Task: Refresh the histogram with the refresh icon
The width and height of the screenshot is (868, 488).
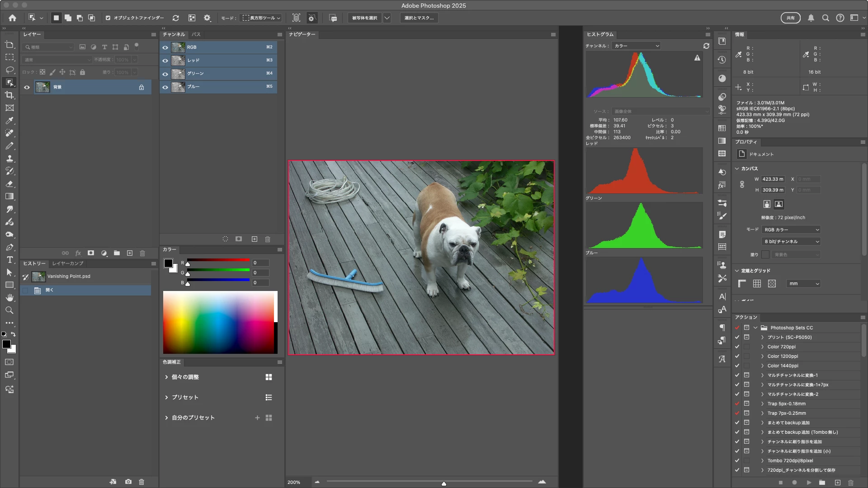Action: tap(706, 46)
